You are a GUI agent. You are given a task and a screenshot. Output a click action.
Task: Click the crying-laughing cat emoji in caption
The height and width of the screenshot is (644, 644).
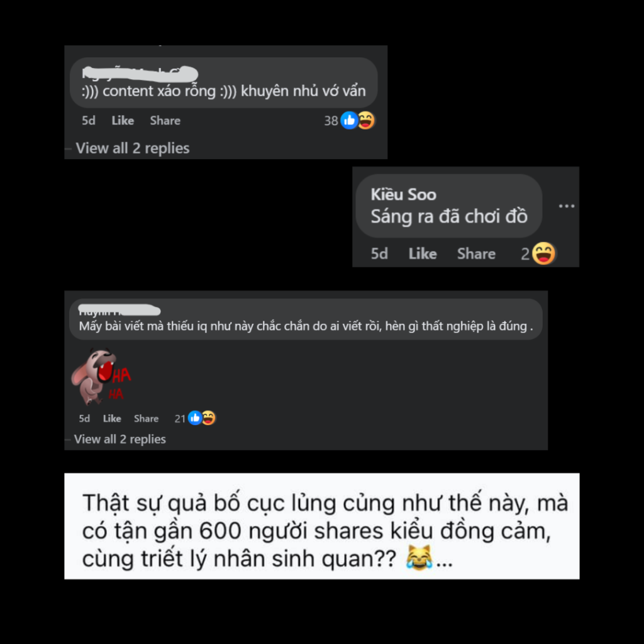419,558
